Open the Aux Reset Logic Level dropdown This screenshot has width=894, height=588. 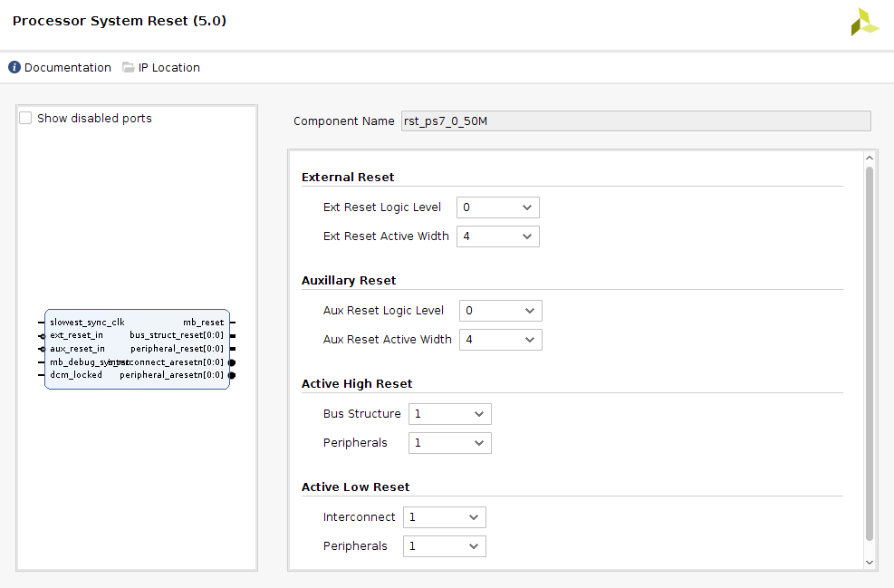[500, 311]
